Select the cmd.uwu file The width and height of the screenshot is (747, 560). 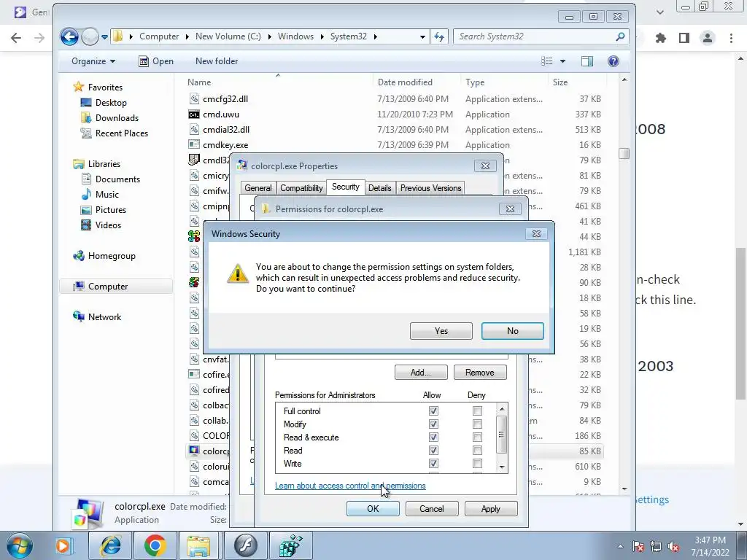click(x=221, y=114)
